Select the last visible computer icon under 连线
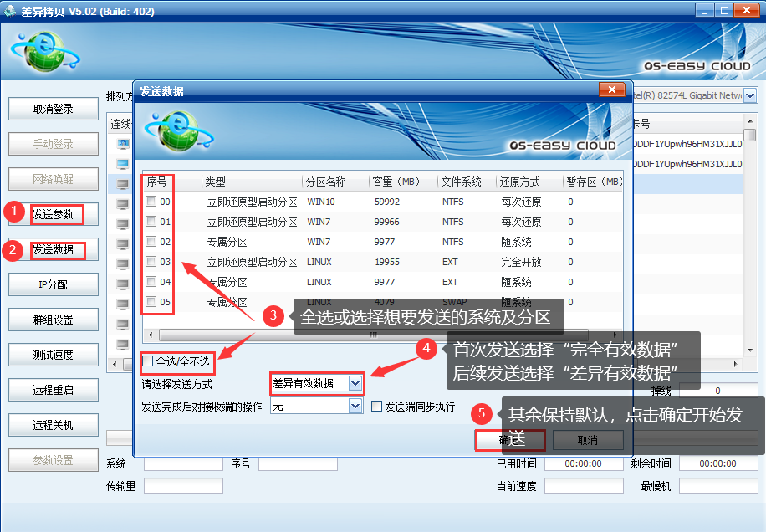 pos(122,345)
